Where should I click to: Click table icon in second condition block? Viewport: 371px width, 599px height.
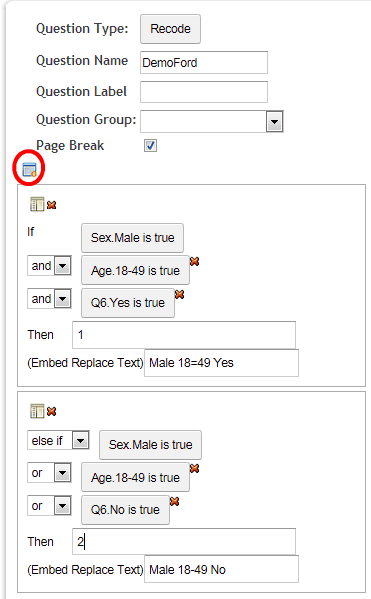point(37,411)
